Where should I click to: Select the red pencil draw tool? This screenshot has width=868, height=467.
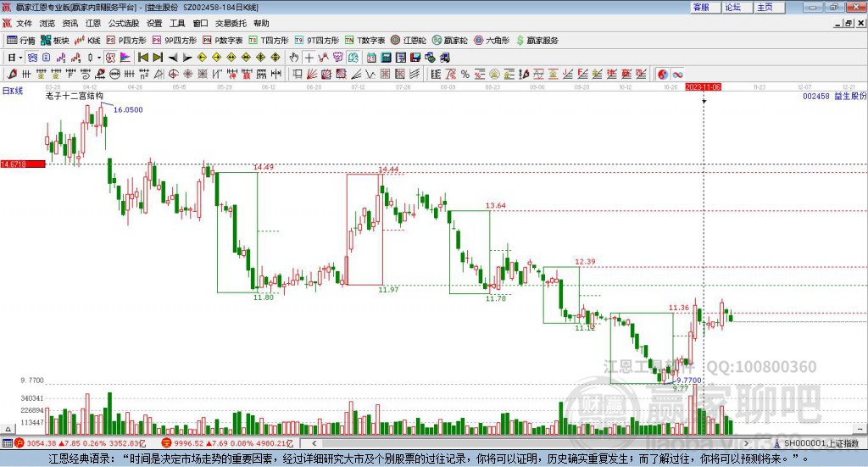12,74
